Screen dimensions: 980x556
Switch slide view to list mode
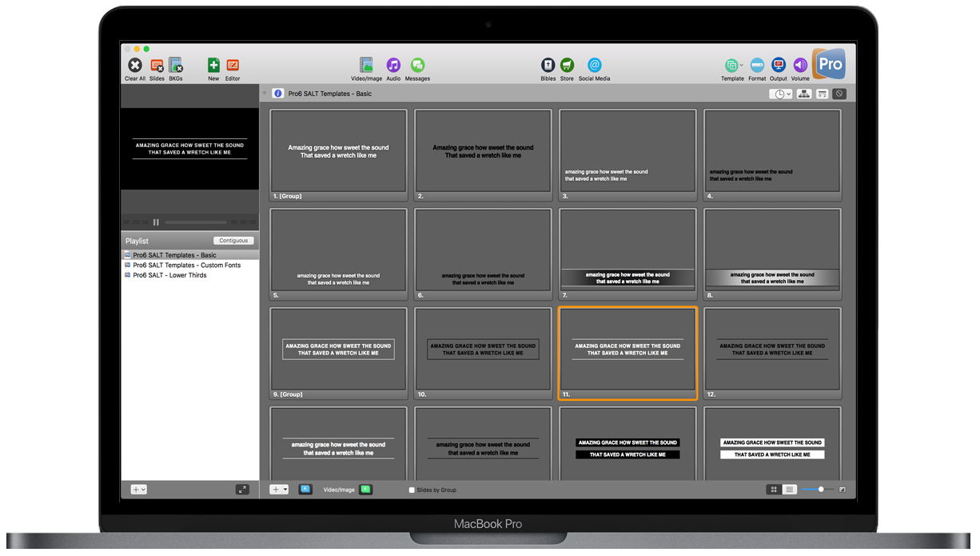point(791,489)
